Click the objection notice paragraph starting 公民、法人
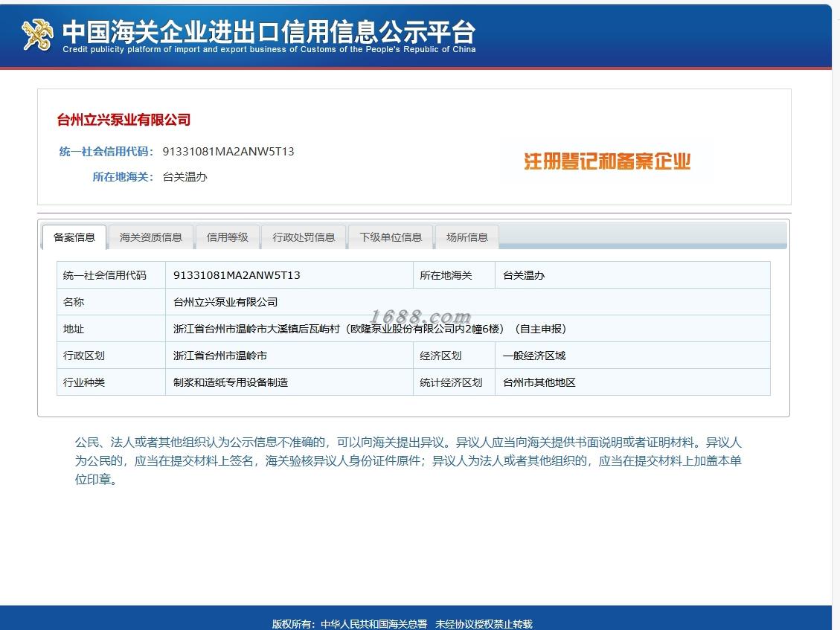This screenshot has height=630, width=840. [x=408, y=460]
